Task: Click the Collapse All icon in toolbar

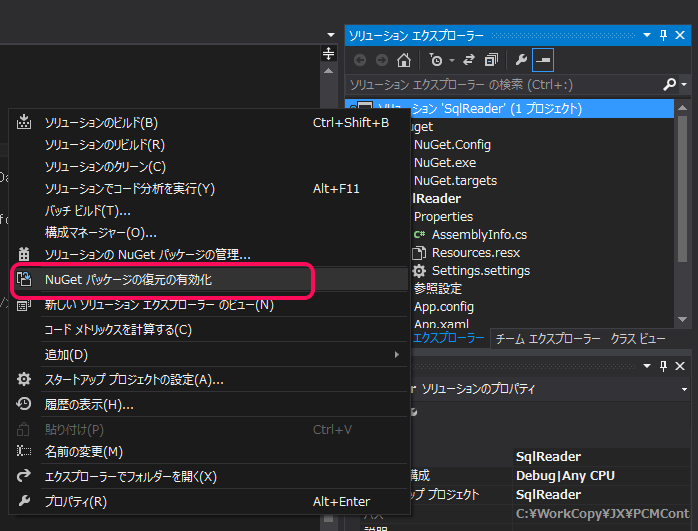Action: [x=491, y=60]
